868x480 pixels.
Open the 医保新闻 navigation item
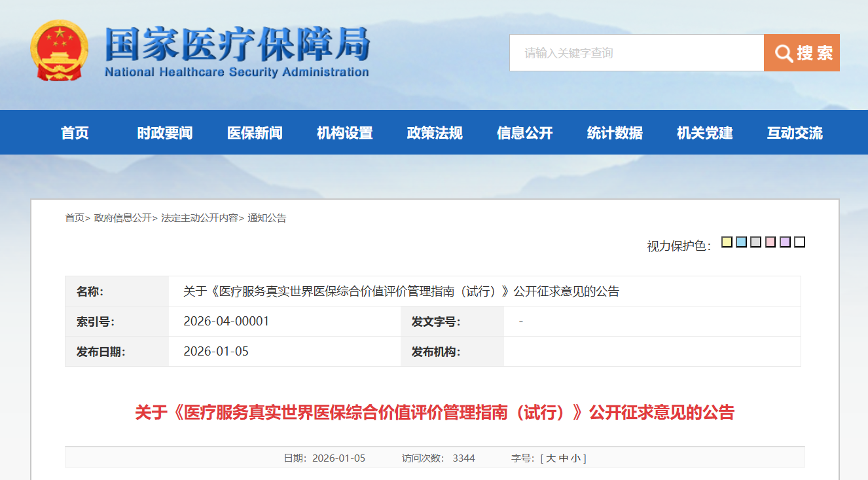(255, 133)
